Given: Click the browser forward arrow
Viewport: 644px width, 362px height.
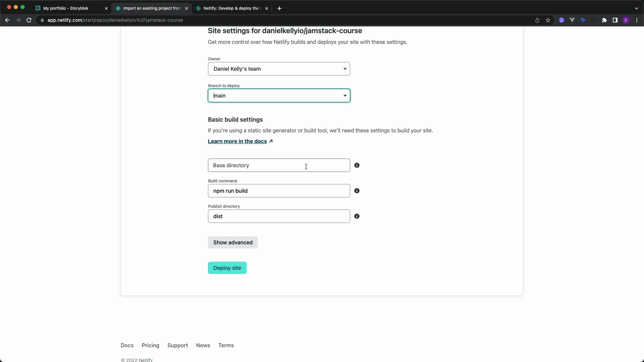Looking at the screenshot, I should 18,20.
